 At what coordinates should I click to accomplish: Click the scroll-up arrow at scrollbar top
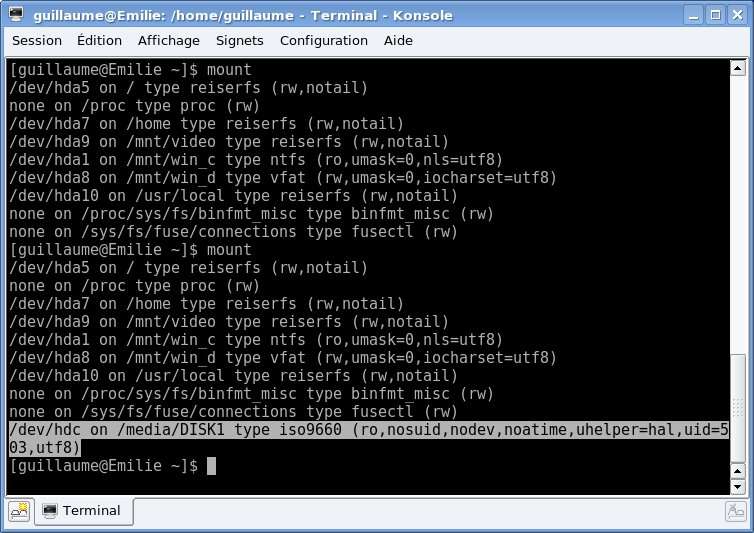(x=738, y=68)
